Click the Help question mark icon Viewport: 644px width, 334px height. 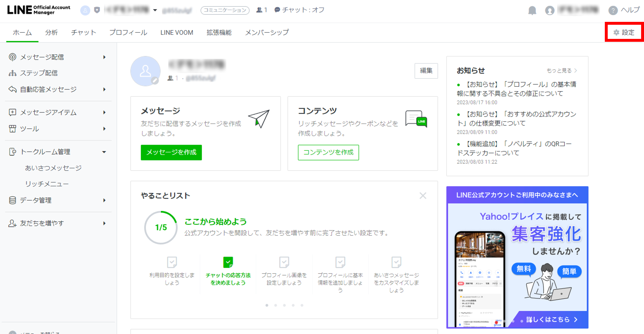tap(613, 10)
